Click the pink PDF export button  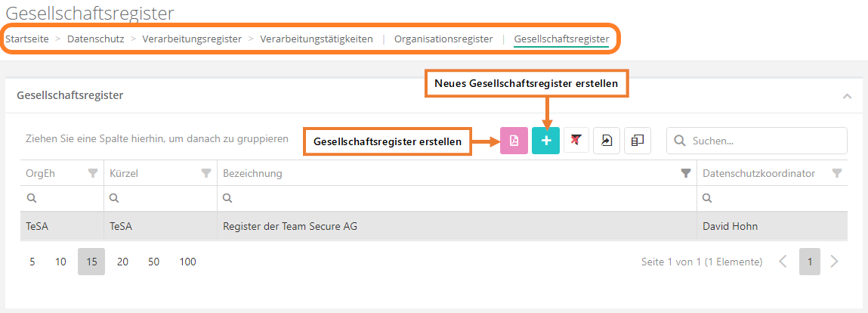pyautogui.click(x=514, y=141)
